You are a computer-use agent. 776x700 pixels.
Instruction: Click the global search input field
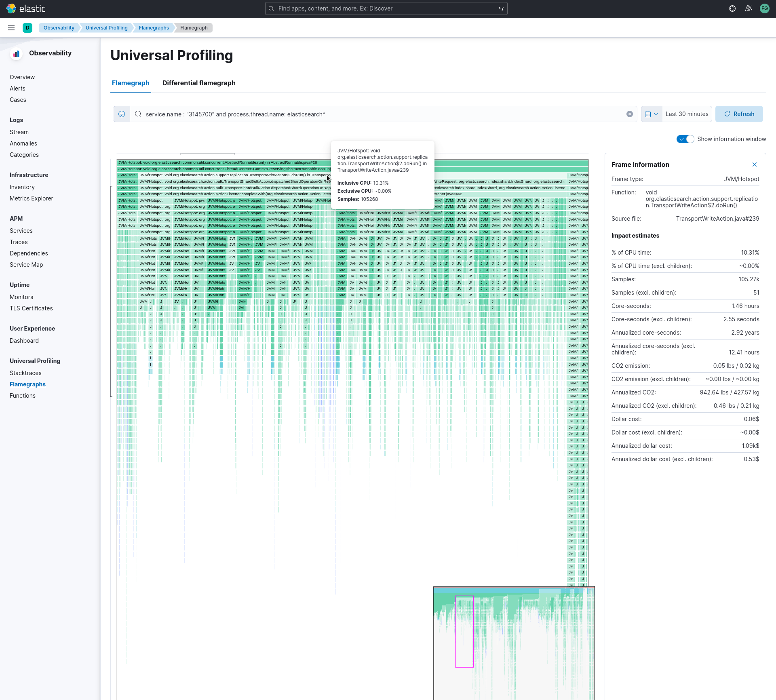[x=386, y=8]
